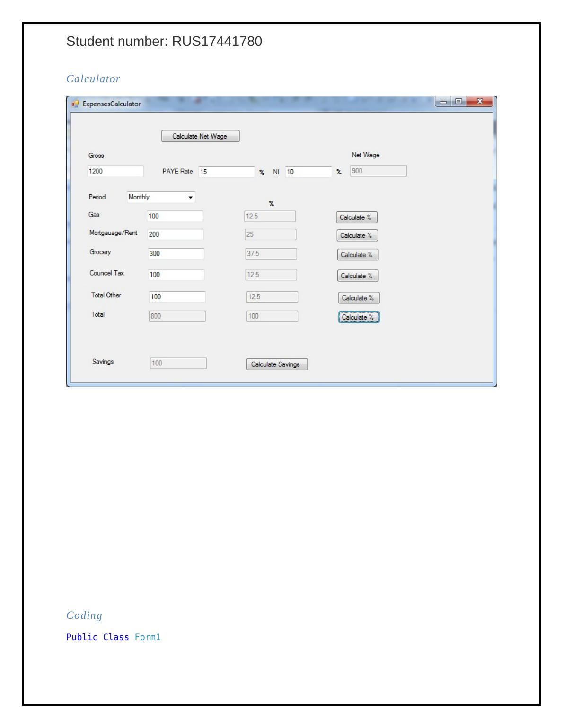
Task: Select the Councel Tax amount field
Action: (x=176, y=275)
